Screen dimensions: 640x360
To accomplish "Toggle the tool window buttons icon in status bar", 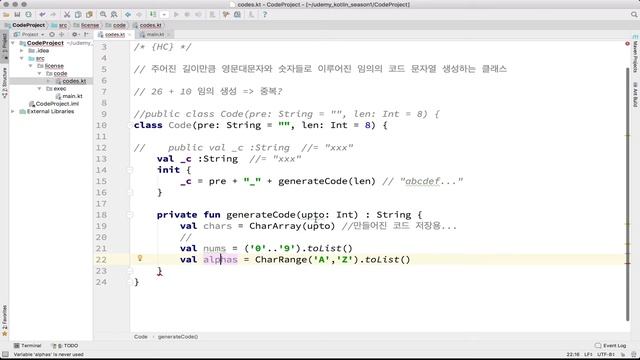I will tap(5, 355).
